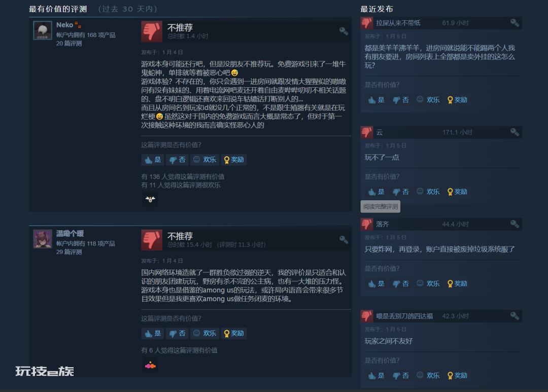Open the Neko username link

point(64,25)
